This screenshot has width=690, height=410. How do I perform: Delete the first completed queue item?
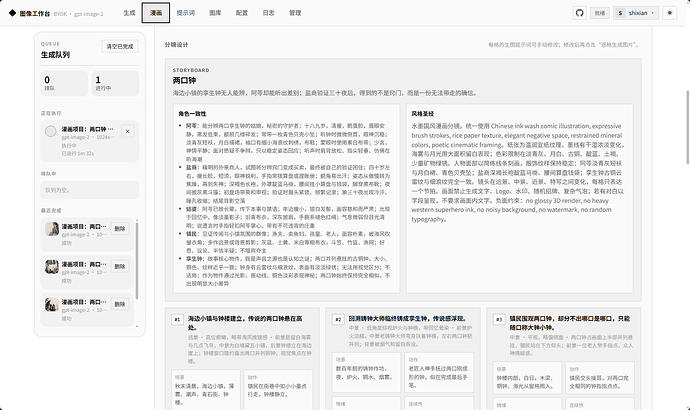tap(120, 229)
